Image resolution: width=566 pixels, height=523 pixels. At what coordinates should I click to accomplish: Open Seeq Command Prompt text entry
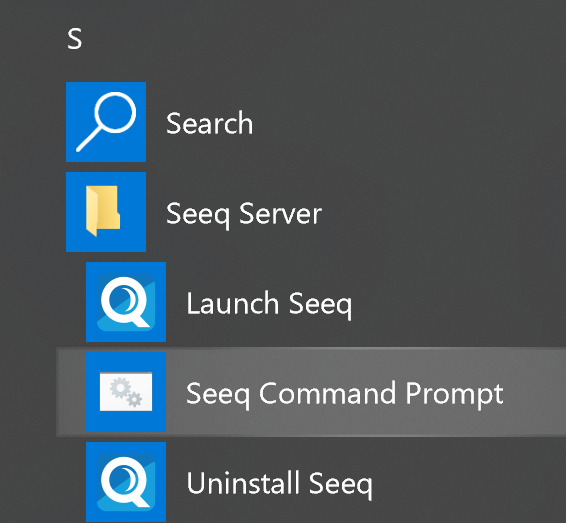point(345,394)
